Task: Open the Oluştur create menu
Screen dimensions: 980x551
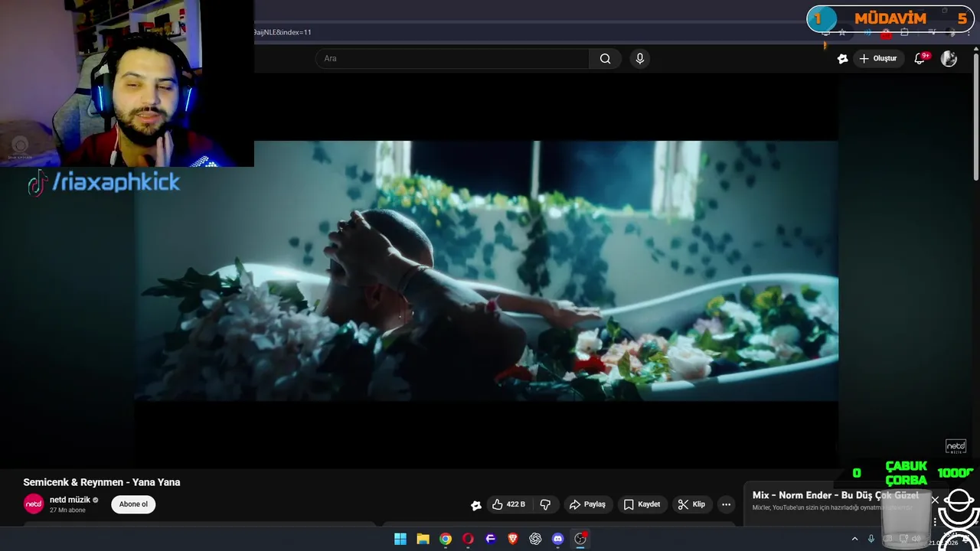Action: 877,58
